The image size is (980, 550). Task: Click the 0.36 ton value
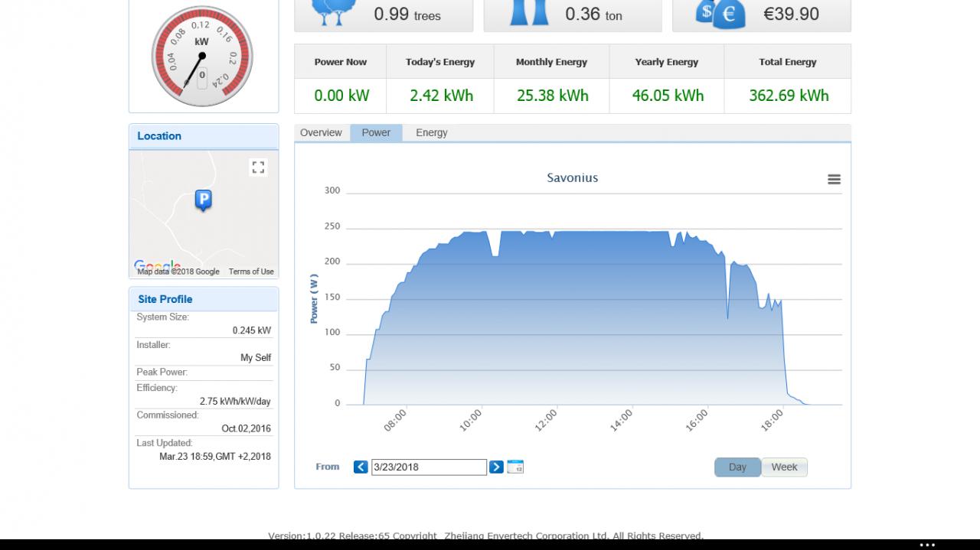click(593, 14)
